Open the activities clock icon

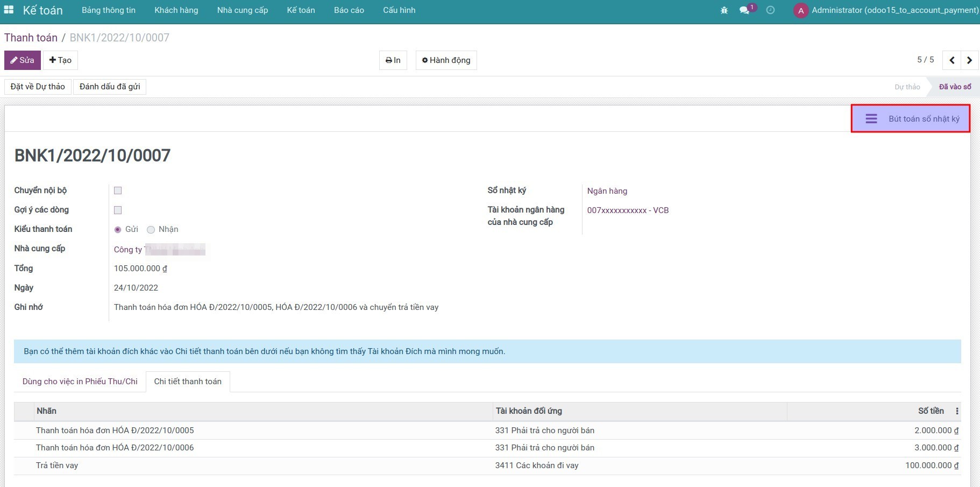(770, 10)
